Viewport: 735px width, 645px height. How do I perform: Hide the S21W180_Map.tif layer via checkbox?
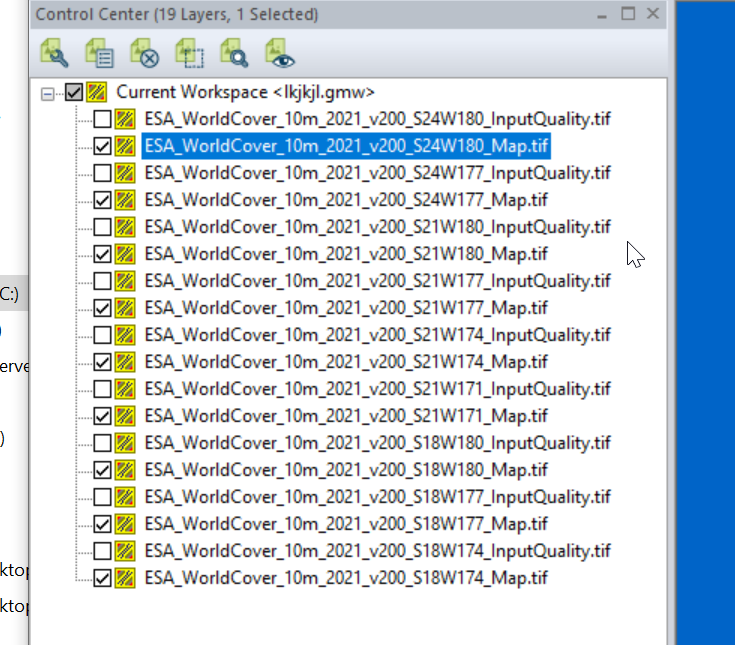(102, 254)
